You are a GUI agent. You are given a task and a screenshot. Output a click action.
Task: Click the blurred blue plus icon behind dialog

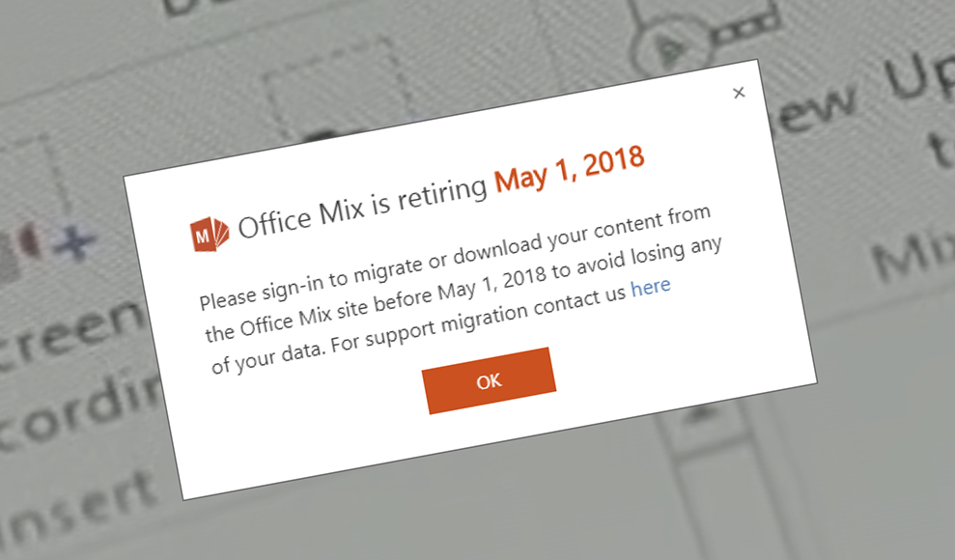pos(74,243)
